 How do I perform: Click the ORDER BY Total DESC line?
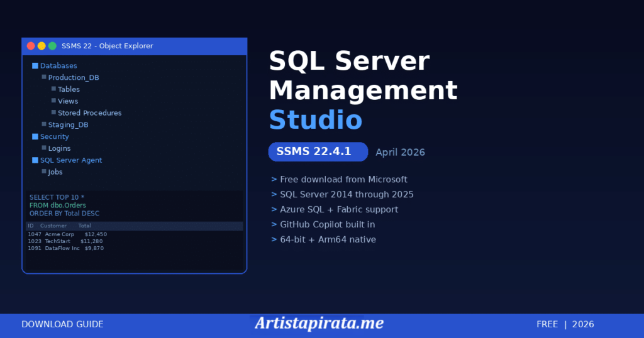[x=65, y=214]
